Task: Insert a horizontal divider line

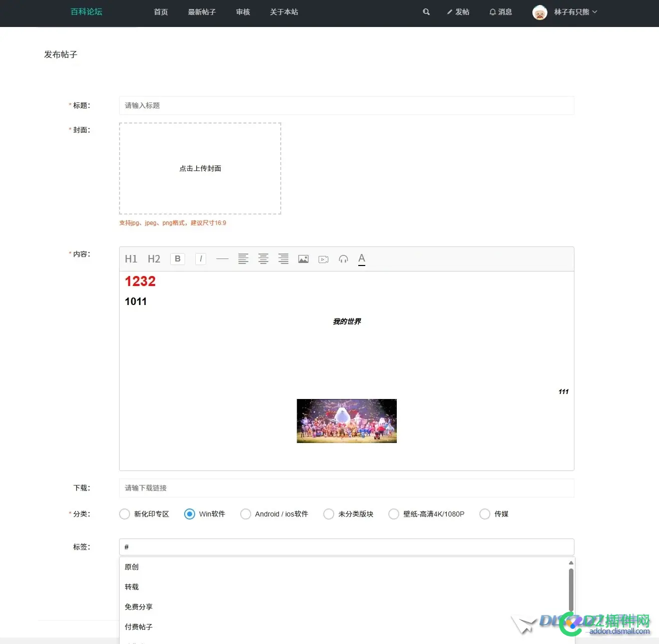Action: [222, 259]
